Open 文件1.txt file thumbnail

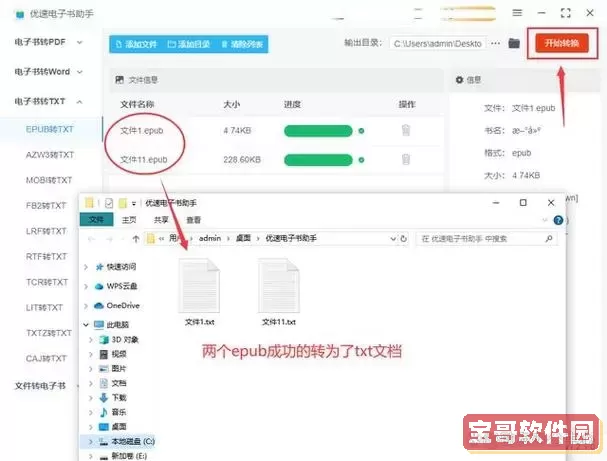click(x=199, y=293)
